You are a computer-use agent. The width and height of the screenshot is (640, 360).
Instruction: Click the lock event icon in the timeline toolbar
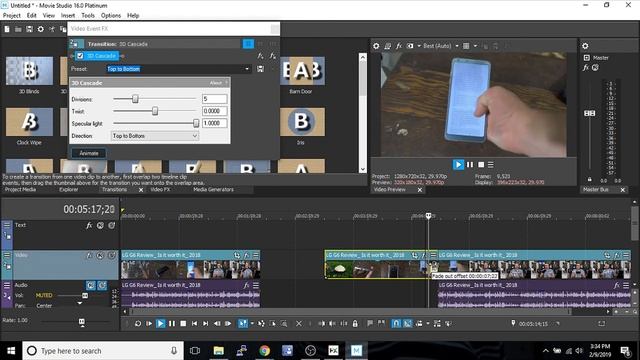pos(355,324)
